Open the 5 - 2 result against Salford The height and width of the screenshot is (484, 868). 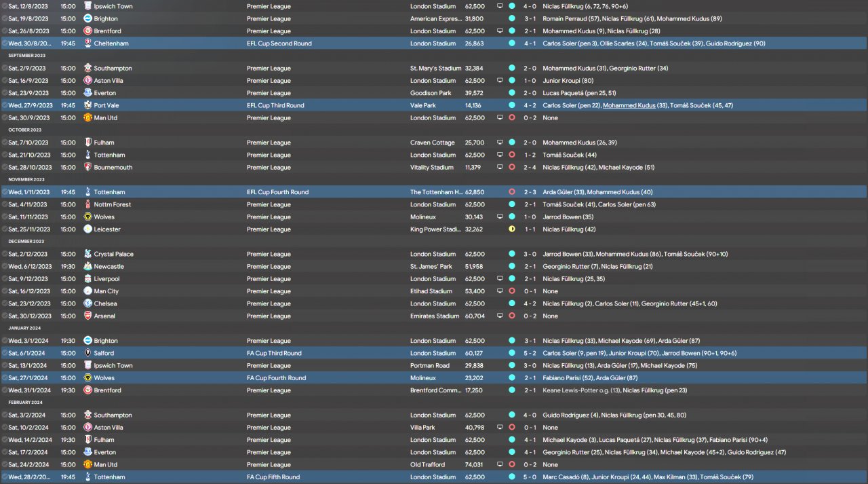530,353
